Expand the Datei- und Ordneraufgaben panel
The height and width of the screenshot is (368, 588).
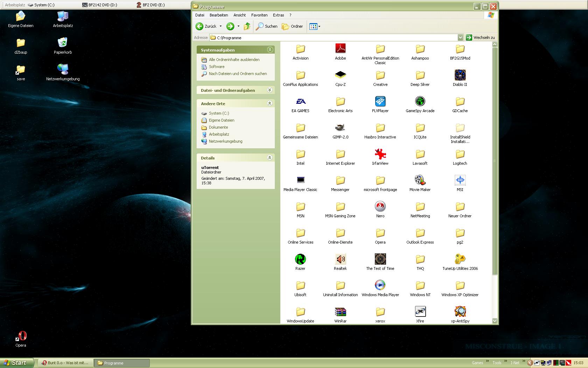(270, 90)
